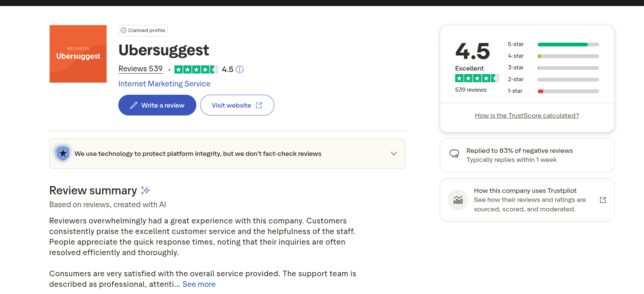Filter reviews by the 2-star bar
Screen dimensions: 644x294
pyautogui.click(x=568, y=80)
